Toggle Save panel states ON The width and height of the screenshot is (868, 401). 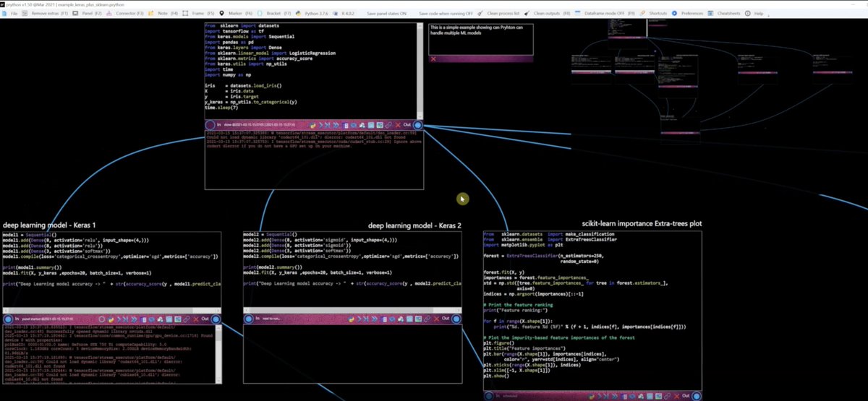tap(386, 13)
